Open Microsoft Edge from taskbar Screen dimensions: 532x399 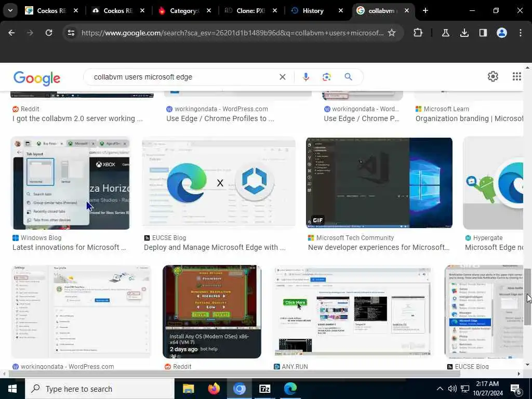[290, 389]
